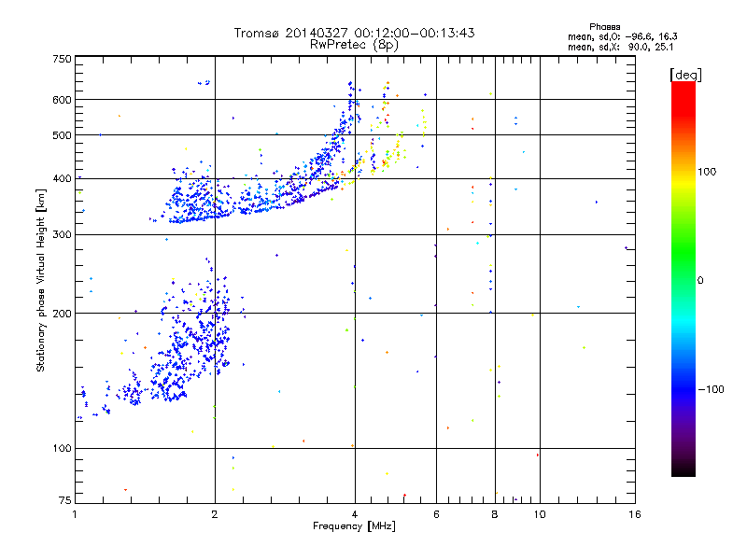Viewport: 747px width, 560px height.
Task: Click the 'Stationary phase Virtual Height [km]' axis label
Action: (x=41, y=281)
